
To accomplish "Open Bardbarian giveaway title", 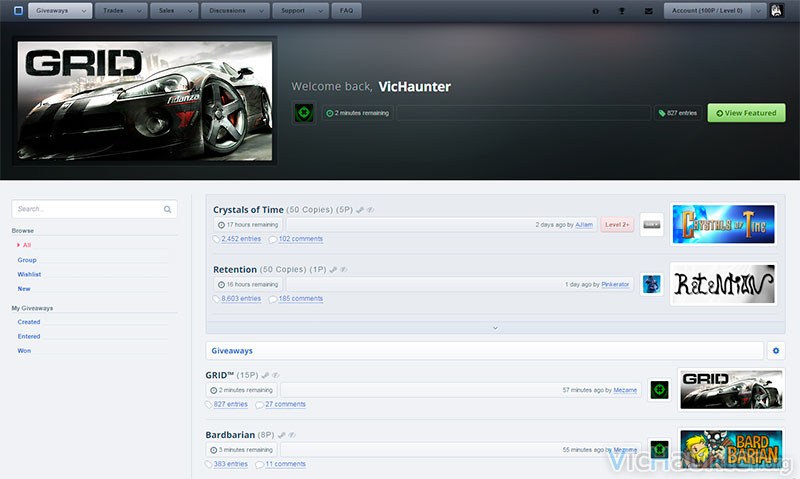I will point(230,435).
